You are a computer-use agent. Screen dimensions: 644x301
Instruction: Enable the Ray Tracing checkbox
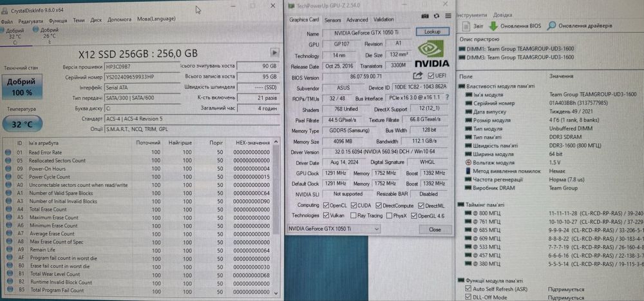click(x=354, y=215)
